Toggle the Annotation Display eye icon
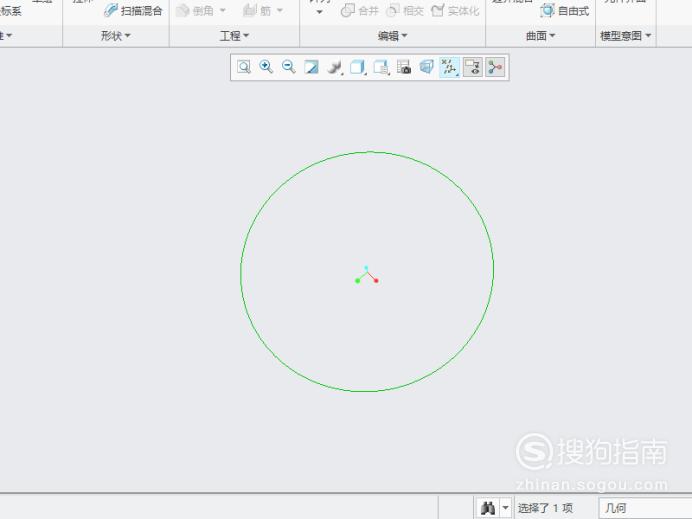Viewport: 692px width, 519px height. point(473,67)
